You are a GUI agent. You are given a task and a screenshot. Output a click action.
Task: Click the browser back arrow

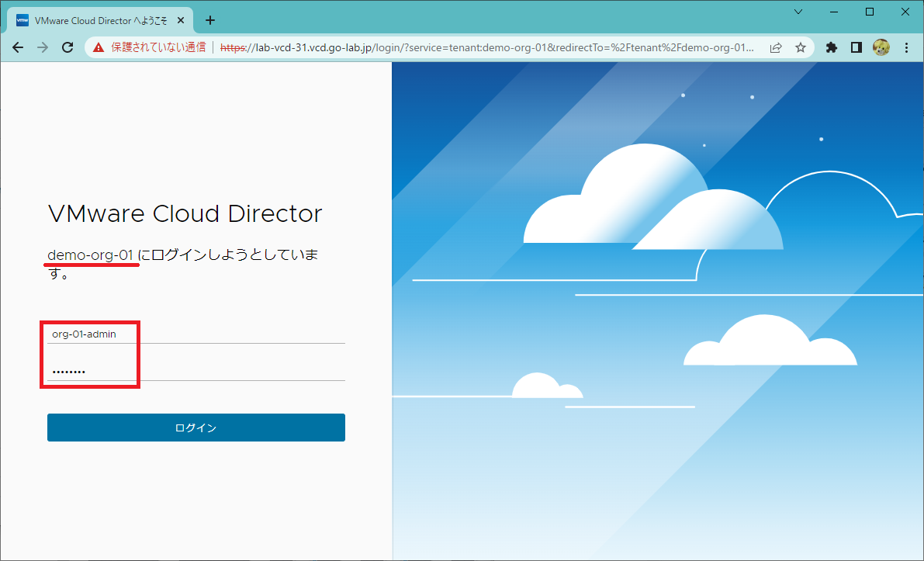pyautogui.click(x=18, y=48)
